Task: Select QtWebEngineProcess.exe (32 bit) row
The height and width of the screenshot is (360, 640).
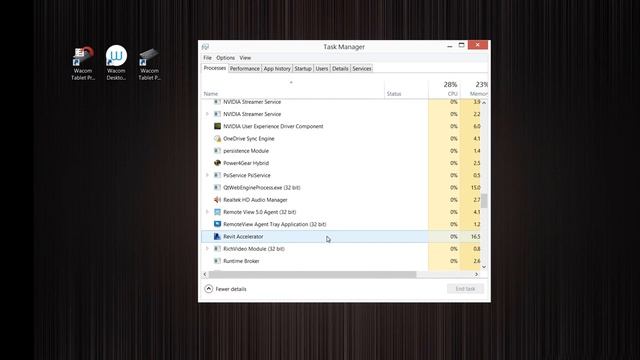Action: [x=341, y=187]
